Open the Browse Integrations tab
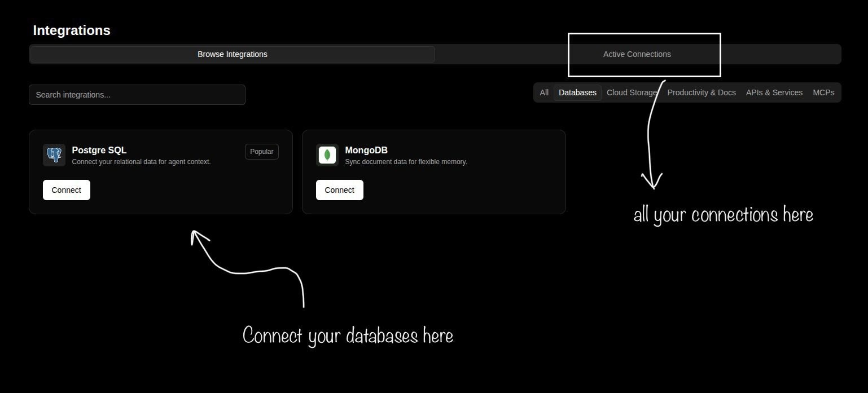 [232, 54]
